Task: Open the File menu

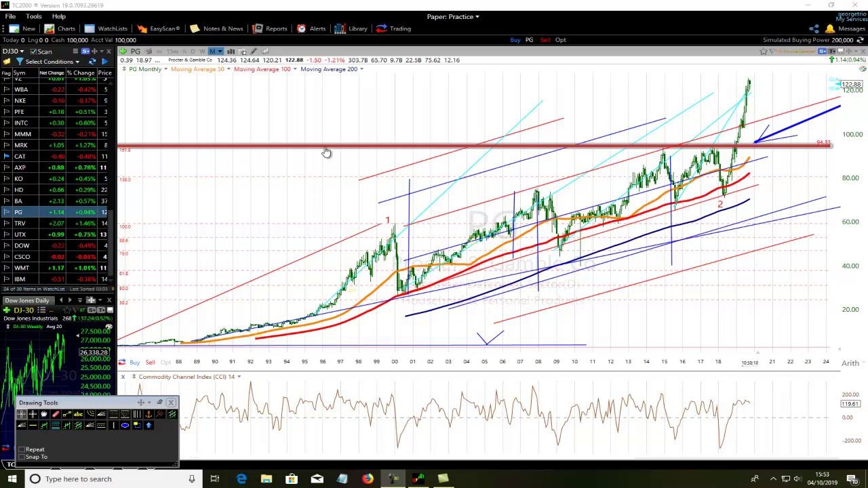Action: pos(10,16)
